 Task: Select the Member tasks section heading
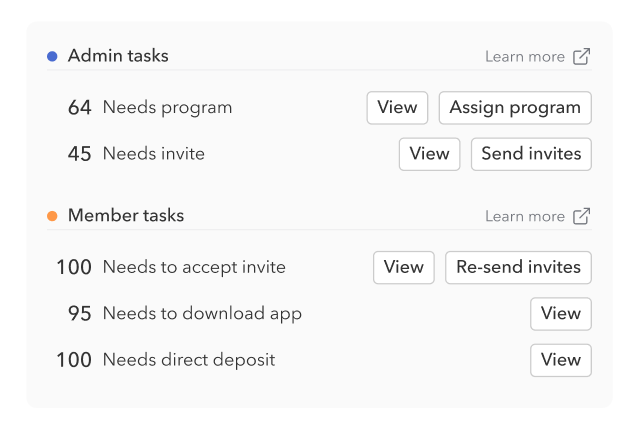126,215
